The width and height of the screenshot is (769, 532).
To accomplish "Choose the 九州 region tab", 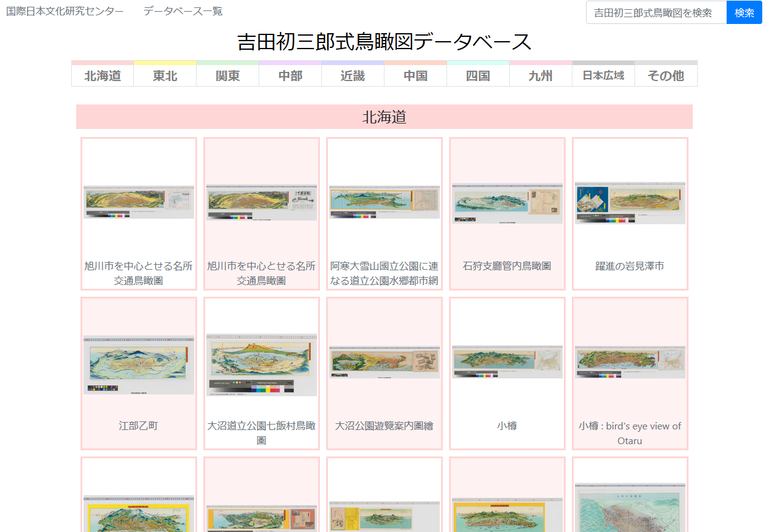I will [541, 76].
